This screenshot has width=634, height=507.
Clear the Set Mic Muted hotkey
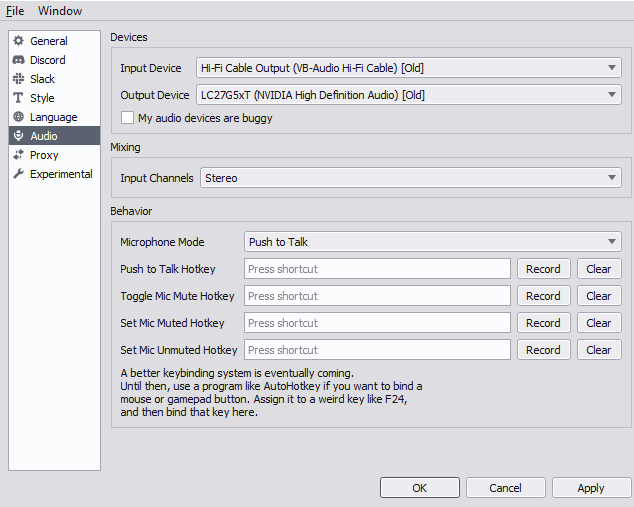[x=599, y=323]
